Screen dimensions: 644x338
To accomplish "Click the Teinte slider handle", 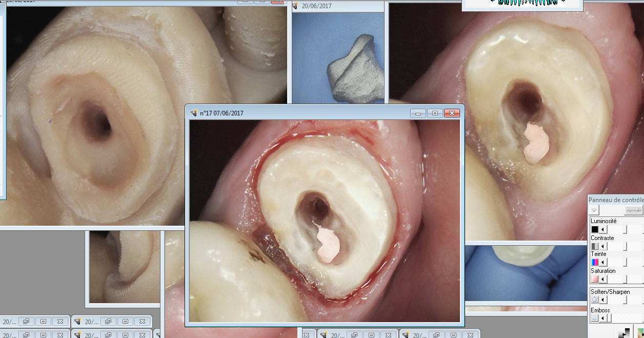I will pos(625,262).
